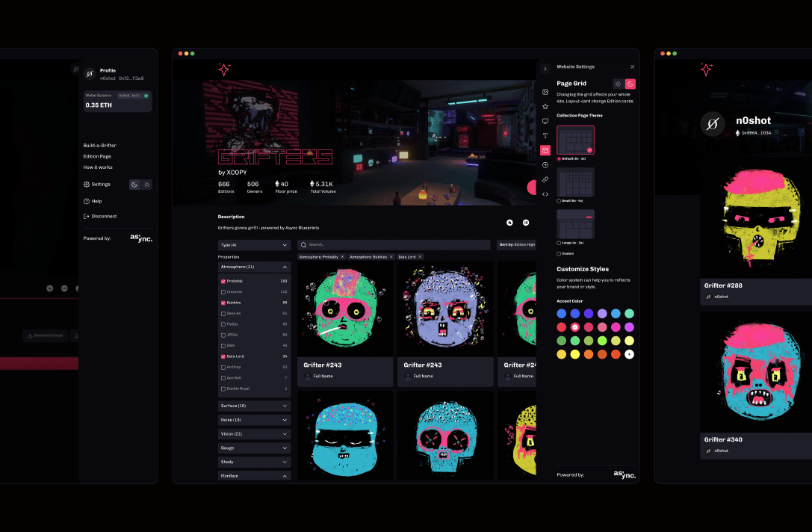The width and height of the screenshot is (812, 532).
Task: Close the Website Settings panel
Action: 632,66
